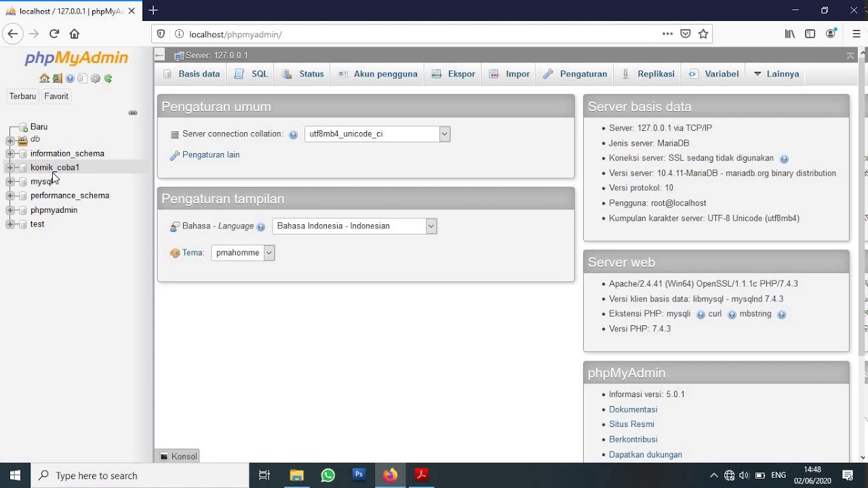Open the Situs Resmi link
This screenshot has height=488, width=868.
[x=631, y=424]
